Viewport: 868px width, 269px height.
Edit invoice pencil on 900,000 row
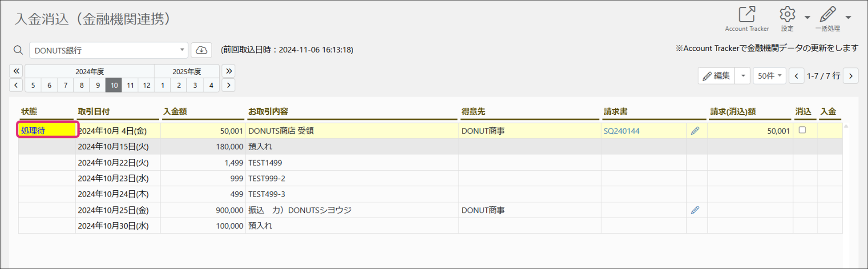coord(695,210)
